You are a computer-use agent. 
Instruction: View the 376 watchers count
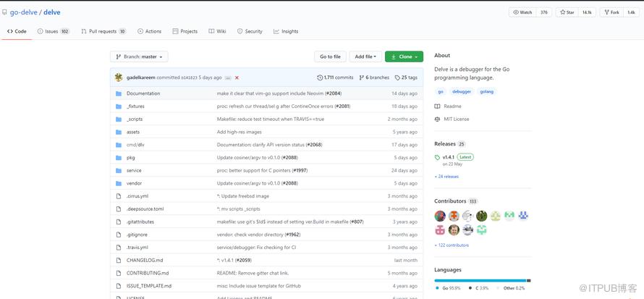544,12
